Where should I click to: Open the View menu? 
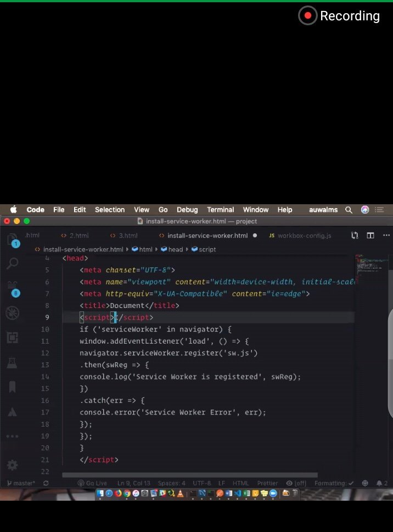pos(142,210)
